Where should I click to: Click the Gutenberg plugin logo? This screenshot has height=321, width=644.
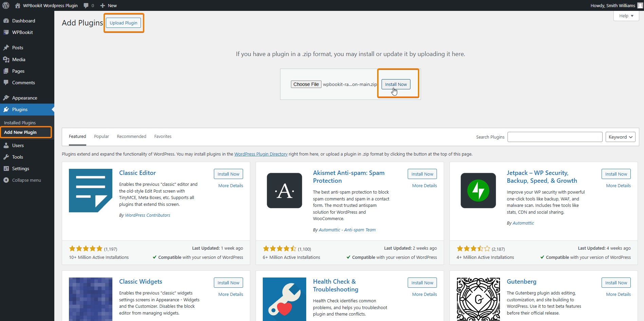pyautogui.click(x=478, y=299)
